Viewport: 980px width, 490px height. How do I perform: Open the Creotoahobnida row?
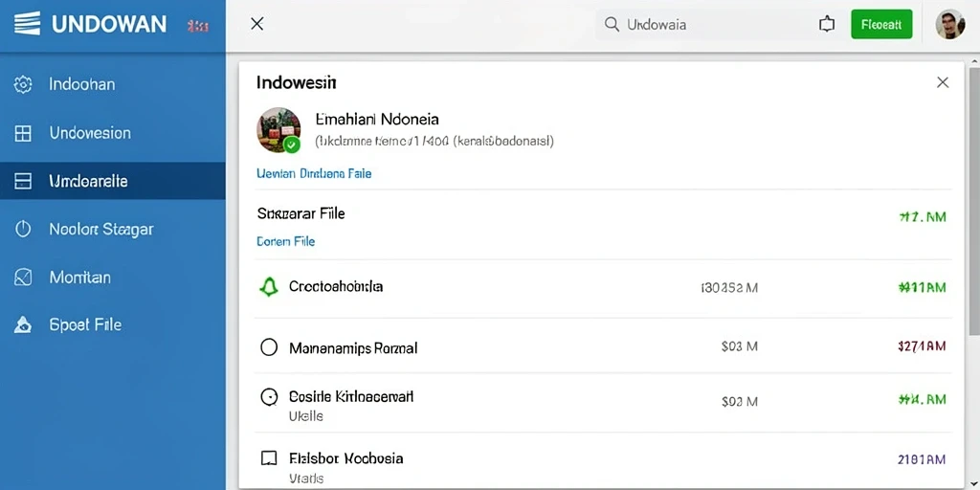[x=603, y=287]
